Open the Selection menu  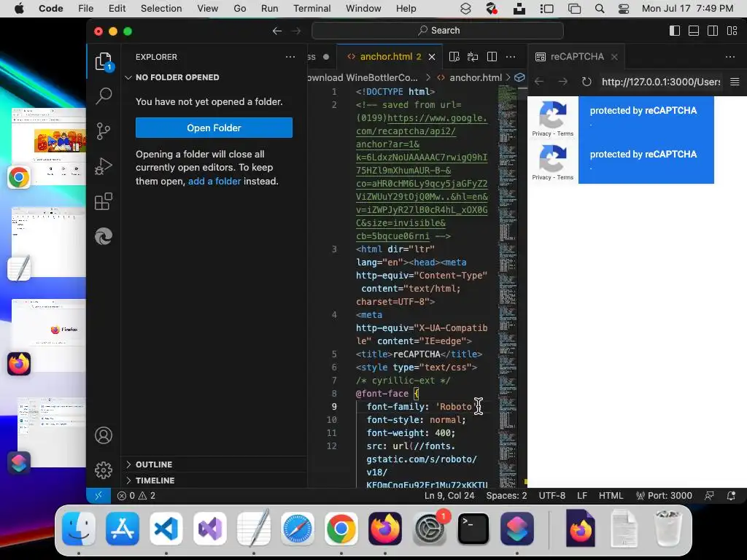(161, 9)
